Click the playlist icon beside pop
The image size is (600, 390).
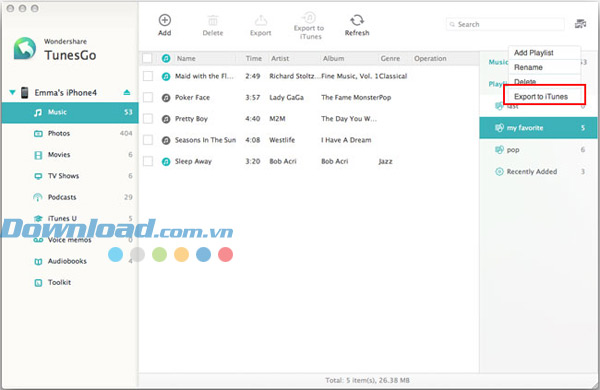coord(499,150)
